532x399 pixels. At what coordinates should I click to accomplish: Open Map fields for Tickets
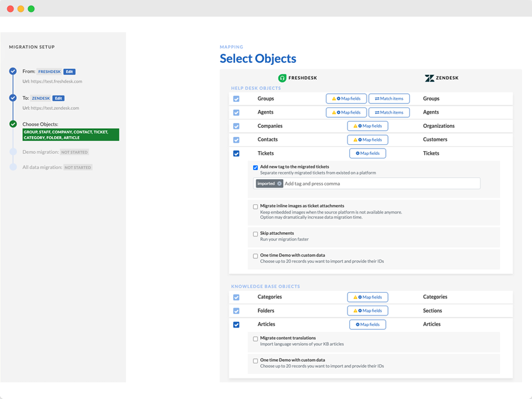tap(367, 153)
